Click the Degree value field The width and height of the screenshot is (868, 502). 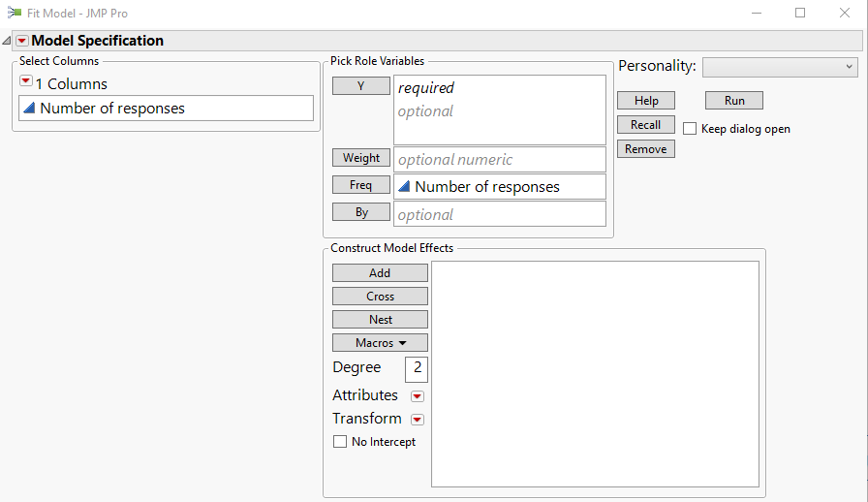(417, 368)
